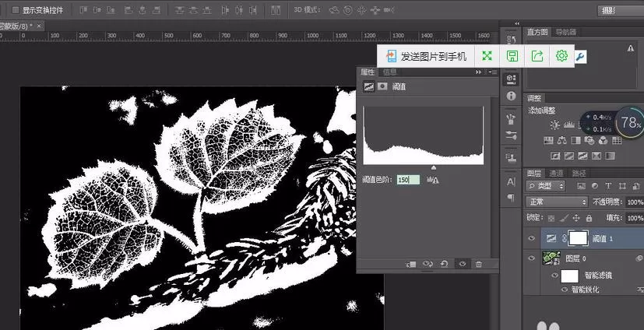Add a black and white adjustment
Viewport: 644px width, 330px height.
coord(575,140)
